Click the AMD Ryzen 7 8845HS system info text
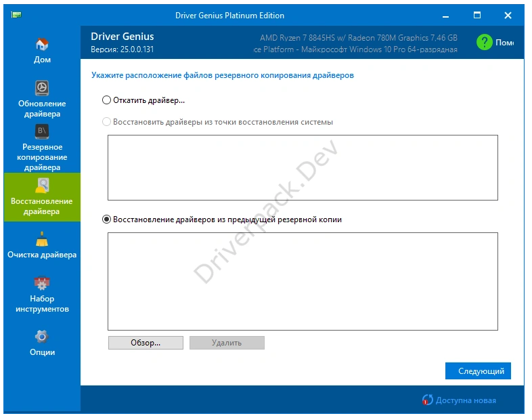Image resolution: width=532 pixels, height=420 pixels. click(x=359, y=38)
